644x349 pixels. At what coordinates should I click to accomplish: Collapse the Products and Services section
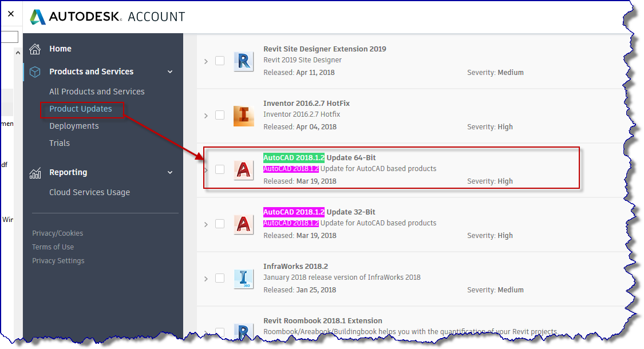169,71
